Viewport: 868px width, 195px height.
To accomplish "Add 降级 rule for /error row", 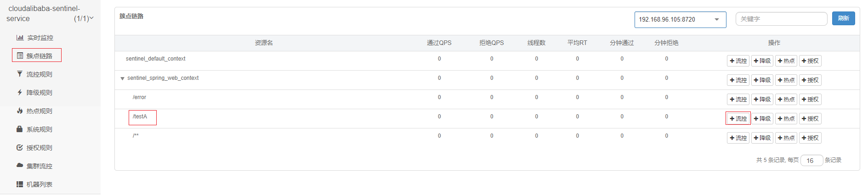I will tap(762, 99).
